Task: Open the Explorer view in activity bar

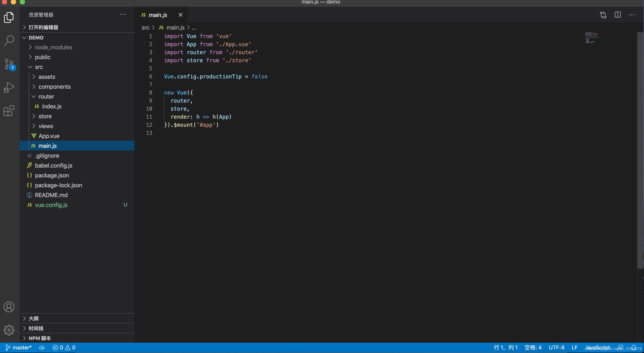Action: 9,17
